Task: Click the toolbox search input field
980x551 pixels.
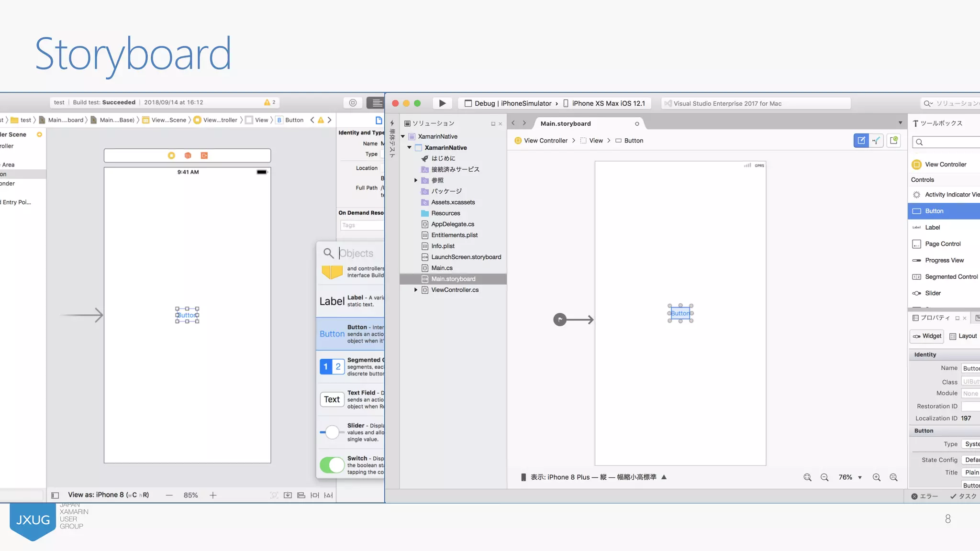Action: click(x=950, y=142)
